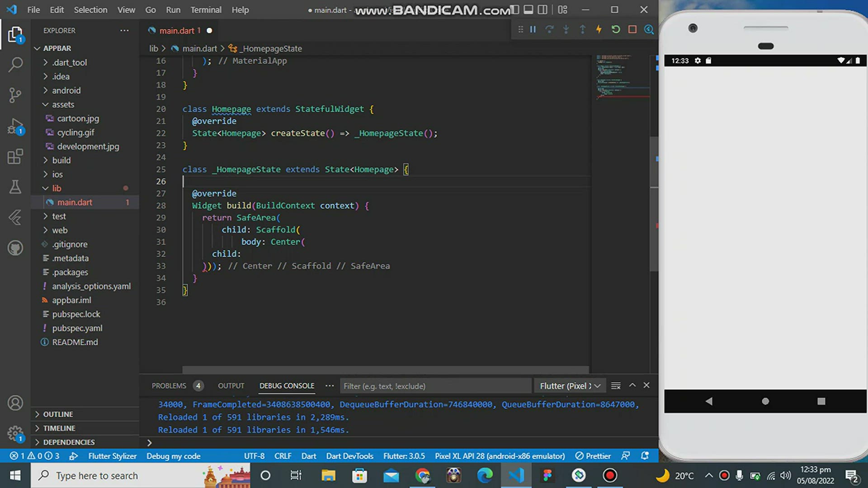
Task: Click Prettier in status bar
Action: click(593, 456)
